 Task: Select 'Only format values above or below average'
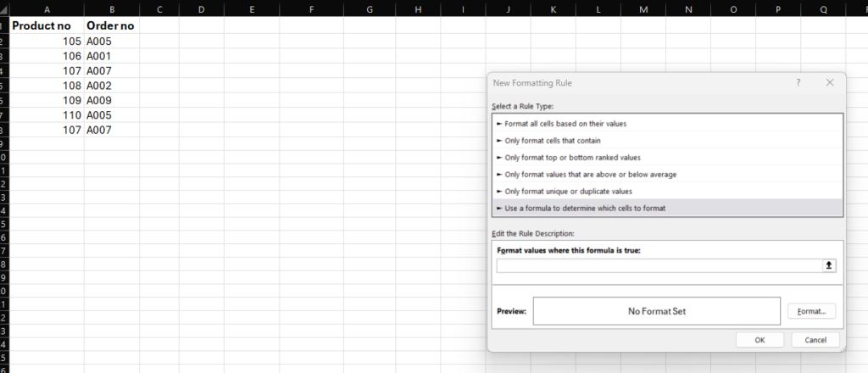point(667,175)
